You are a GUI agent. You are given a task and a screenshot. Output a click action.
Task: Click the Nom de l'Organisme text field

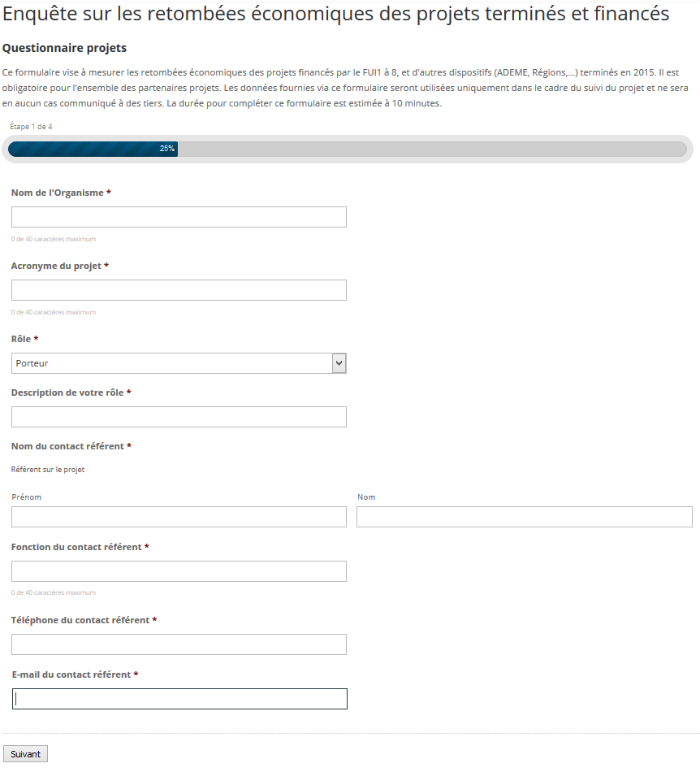coord(179,217)
